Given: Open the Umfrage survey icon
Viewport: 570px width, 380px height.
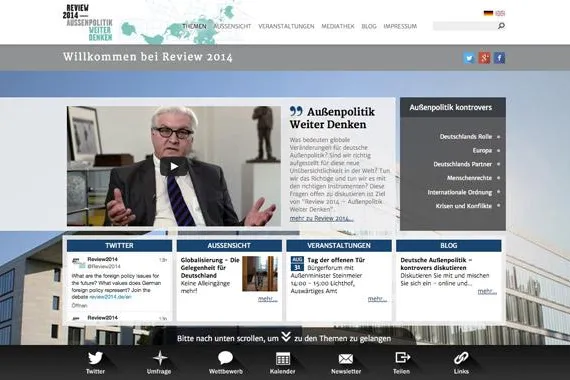Looking at the screenshot, I should point(160,359).
